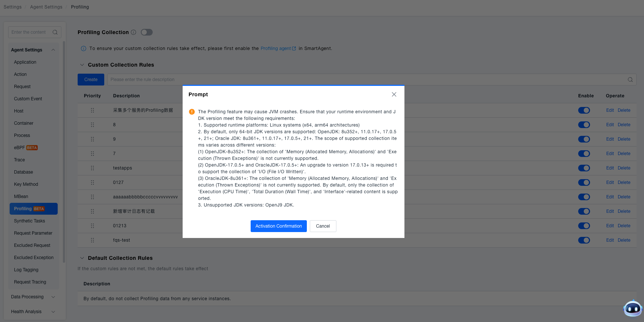Toggle Enable switch for row 8
The width and height of the screenshot is (644, 322).
click(x=584, y=125)
